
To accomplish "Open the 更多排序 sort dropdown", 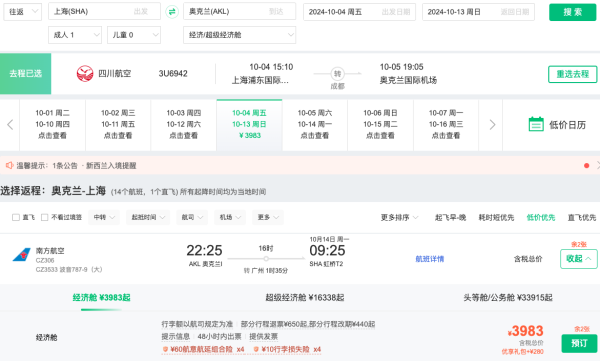I will click(x=399, y=217).
